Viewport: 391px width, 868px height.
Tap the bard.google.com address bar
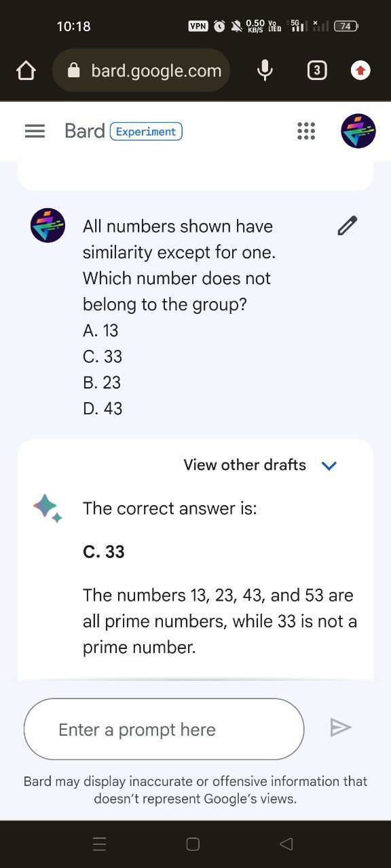pyautogui.click(x=141, y=71)
